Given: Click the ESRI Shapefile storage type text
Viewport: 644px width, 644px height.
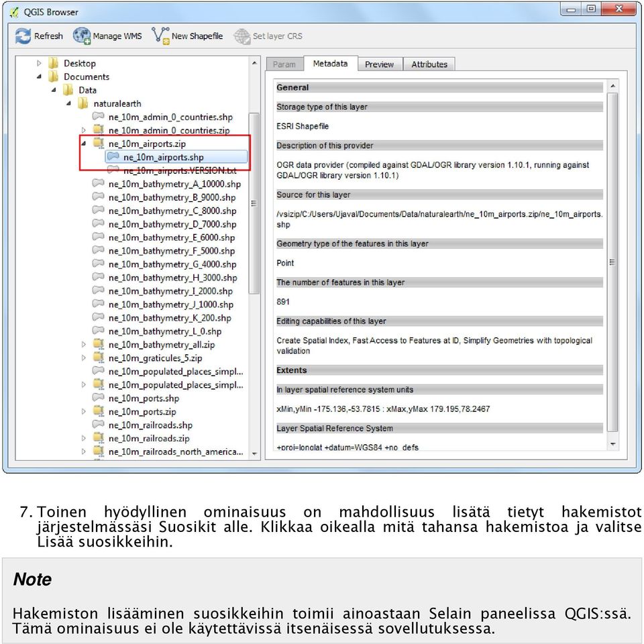Looking at the screenshot, I should (x=303, y=126).
